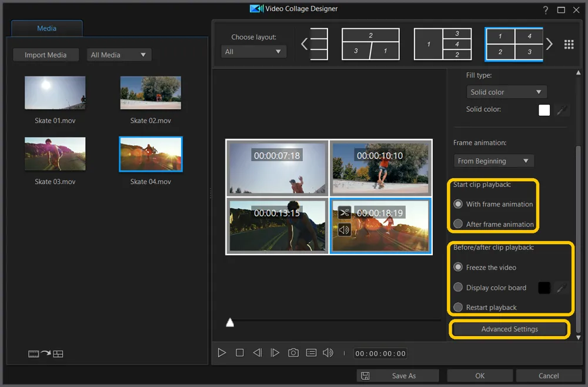Click the save disk icon
Viewport: 588px width, 387px height.
click(365, 376)
